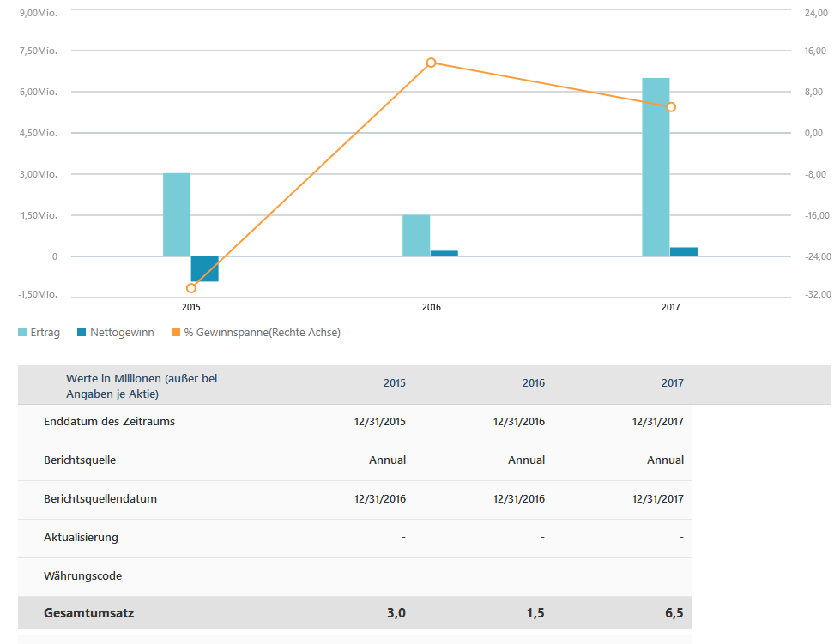Click the 2016 Ertrag bar
Viewport: 840px width, 644px height.
tap(416, 236)
